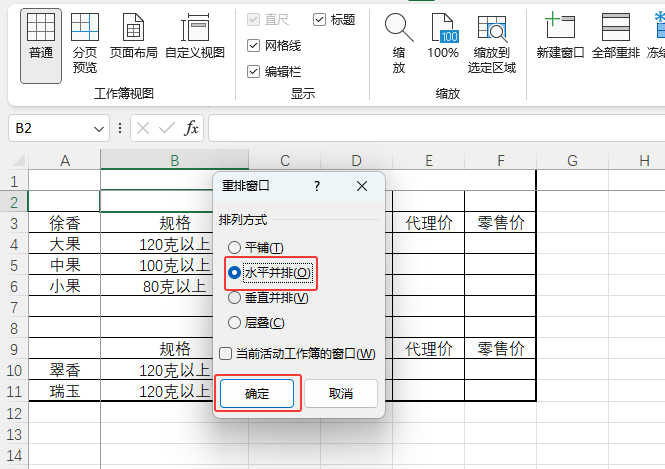
Task: Click in the formula bar input field
Action: (437, 128)
